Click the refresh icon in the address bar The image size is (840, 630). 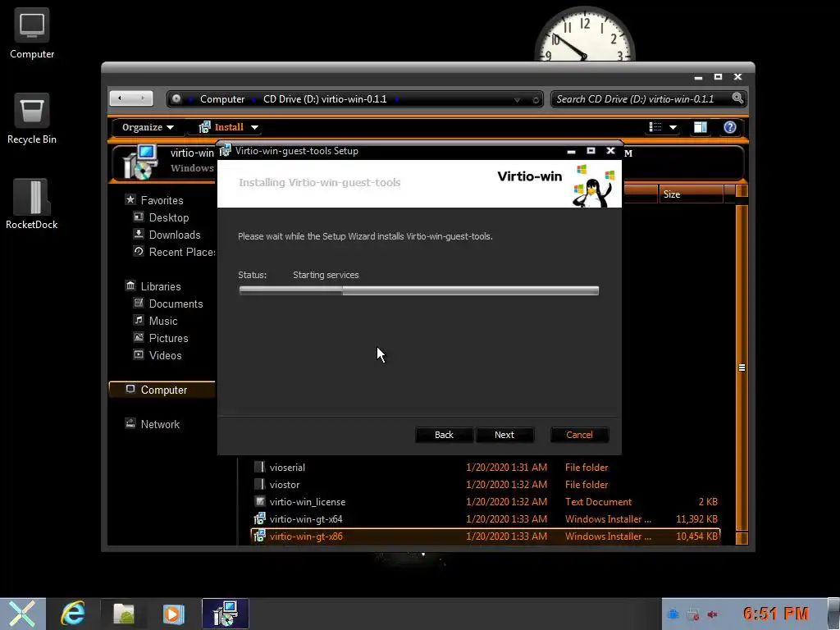point(535,99)
